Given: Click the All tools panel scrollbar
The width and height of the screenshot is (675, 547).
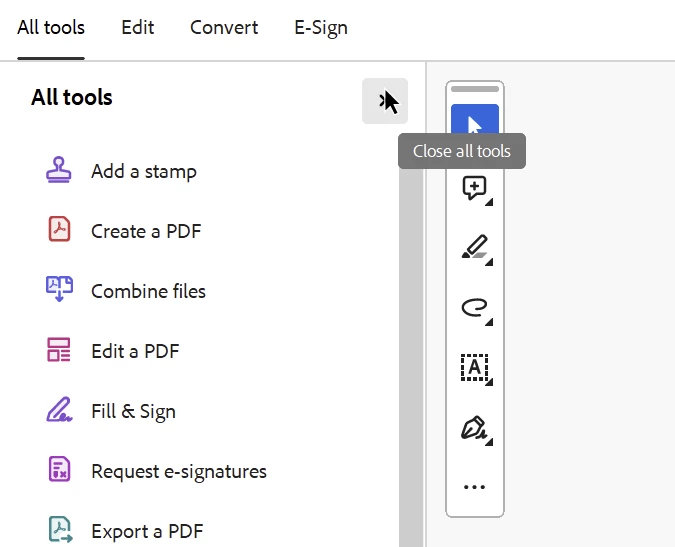Looking at the screenshot, I should (411, 357).
